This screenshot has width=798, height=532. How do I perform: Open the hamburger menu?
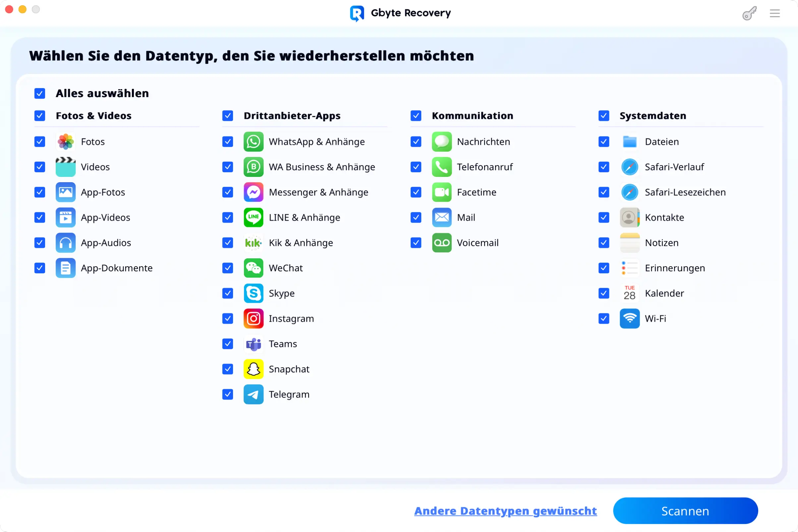click(x=774, y=14)
